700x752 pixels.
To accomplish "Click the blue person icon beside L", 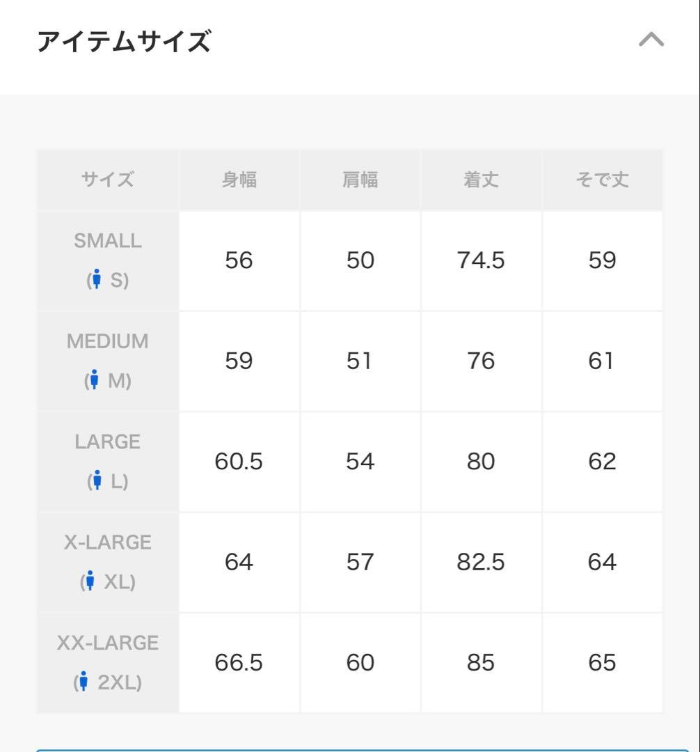I will pyautogui.click(x=97, y=480).
